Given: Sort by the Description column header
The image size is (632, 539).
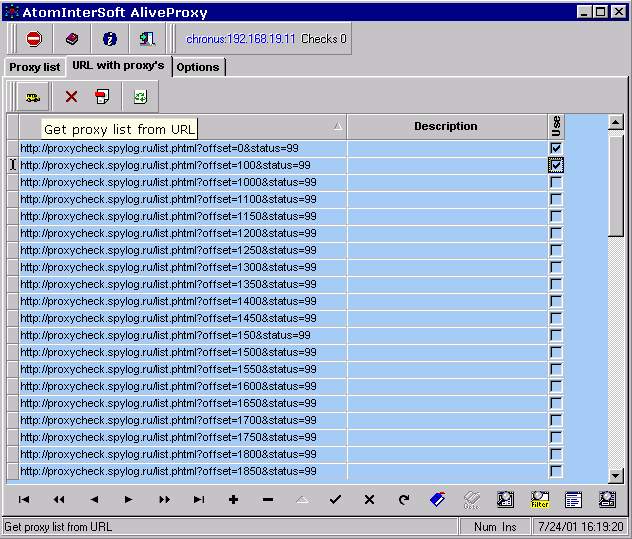Looking at the screenshot, I should click(x=446, y=126).
